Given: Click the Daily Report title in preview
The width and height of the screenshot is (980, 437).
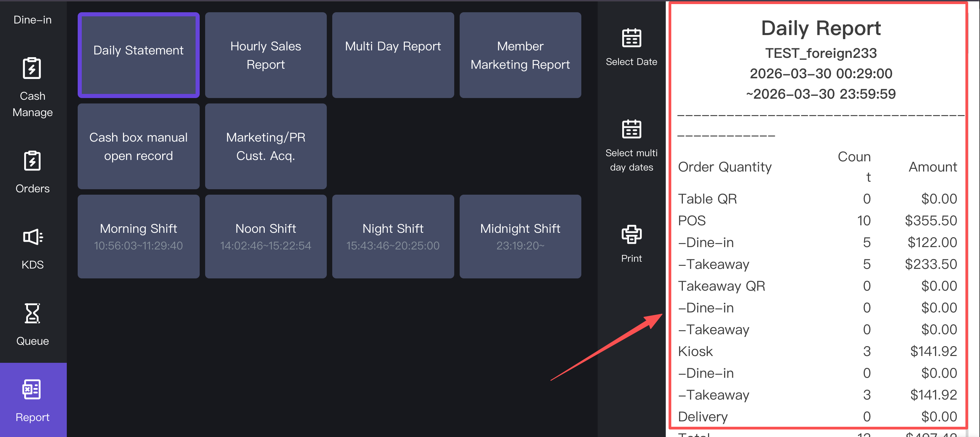Looking at the screenshot, I should (x=821, y=29).
